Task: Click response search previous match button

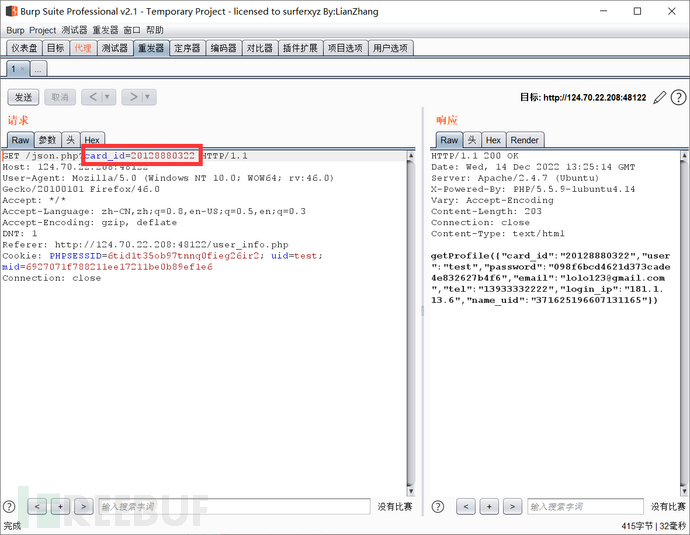Action: click(466, 506)
